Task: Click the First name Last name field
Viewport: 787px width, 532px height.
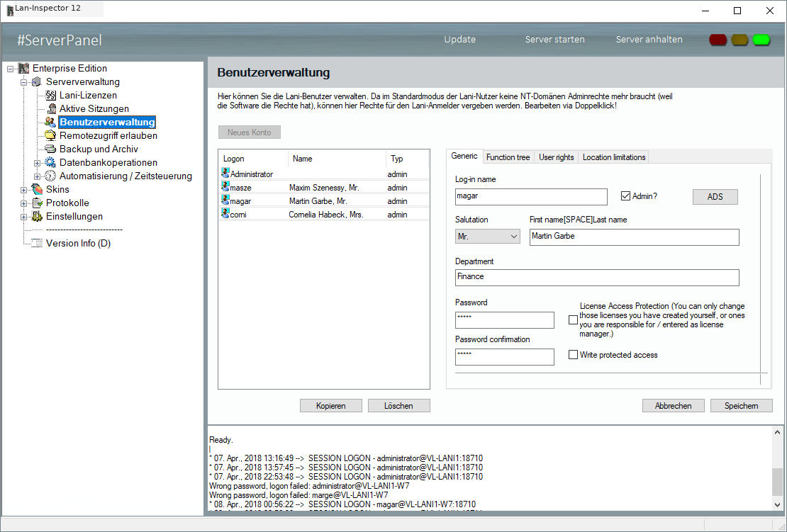Action: [x=634, y=237]
